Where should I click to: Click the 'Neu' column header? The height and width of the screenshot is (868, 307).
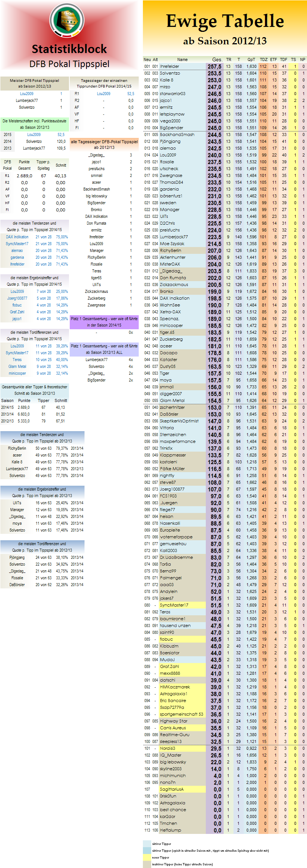pyautogui.click(x=147, y=59)
